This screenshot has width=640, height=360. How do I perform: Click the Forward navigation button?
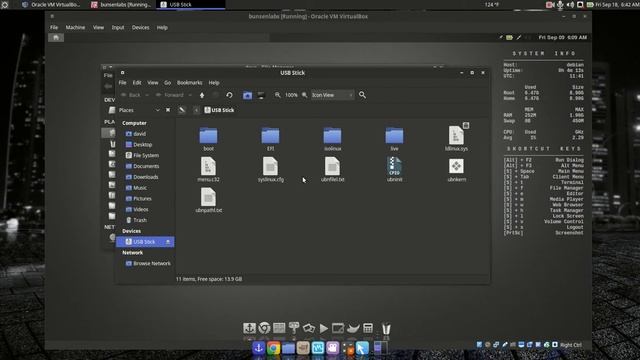click(x=169, y=95)
